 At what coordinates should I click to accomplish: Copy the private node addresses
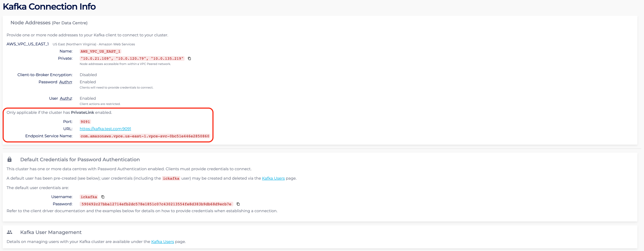(189, 59)
